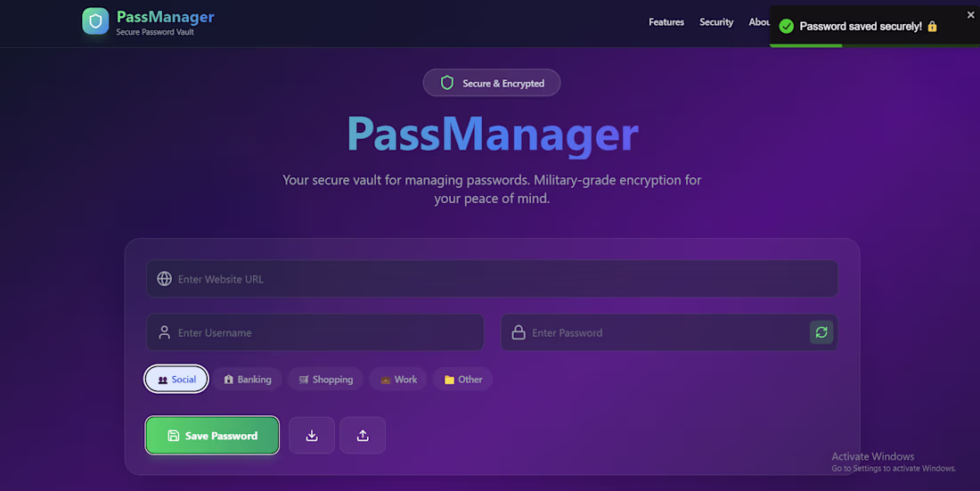Click the PassManager header brand name
Image resolution: width=980 pixels, height=491 pixels.
(165, 17)
